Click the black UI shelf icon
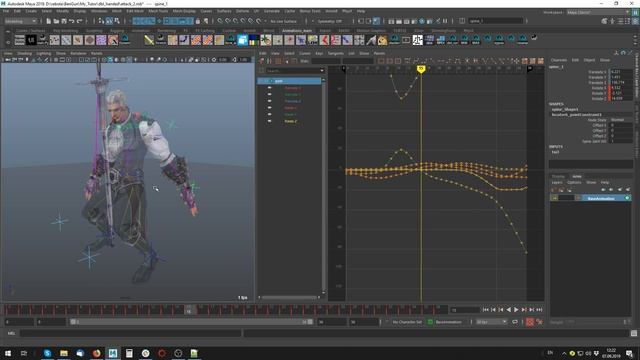 click(31, 40)
